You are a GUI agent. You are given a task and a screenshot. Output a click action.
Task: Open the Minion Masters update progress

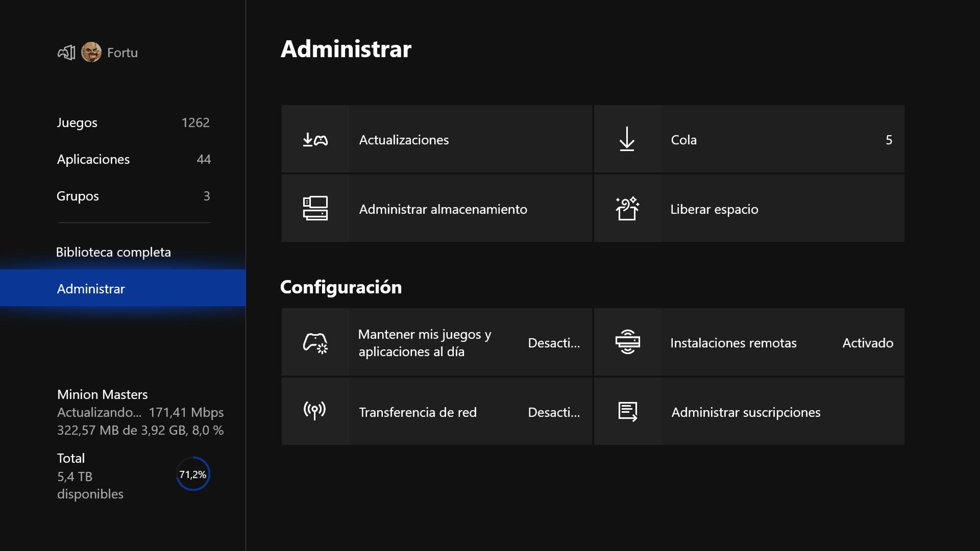click(140, 412)
